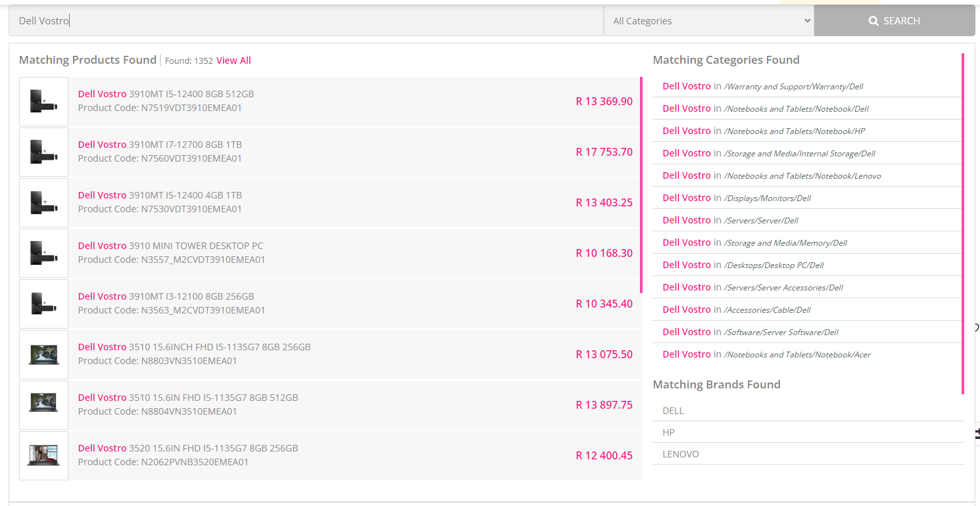The height and width of the screenshot is (506, 980).
Task: Select Dell Vostro 3510 15.6INCH FHD 8GB 256GB title
Action: click(194, 347)
